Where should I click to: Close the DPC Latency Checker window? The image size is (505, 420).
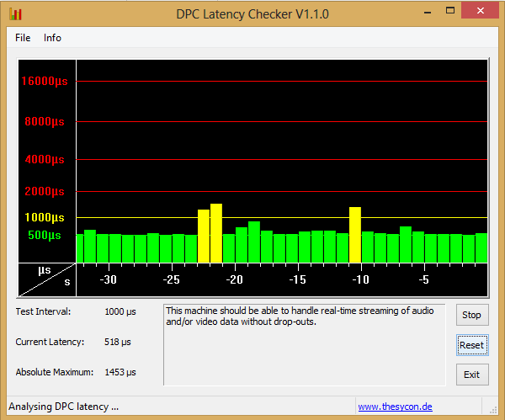point(481,11)
